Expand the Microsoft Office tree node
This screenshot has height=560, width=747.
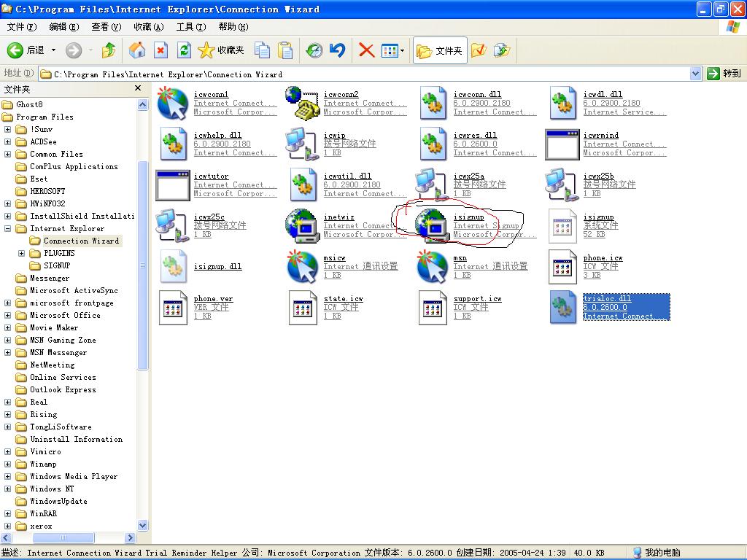pyautogui.click(x=7, y=315)
